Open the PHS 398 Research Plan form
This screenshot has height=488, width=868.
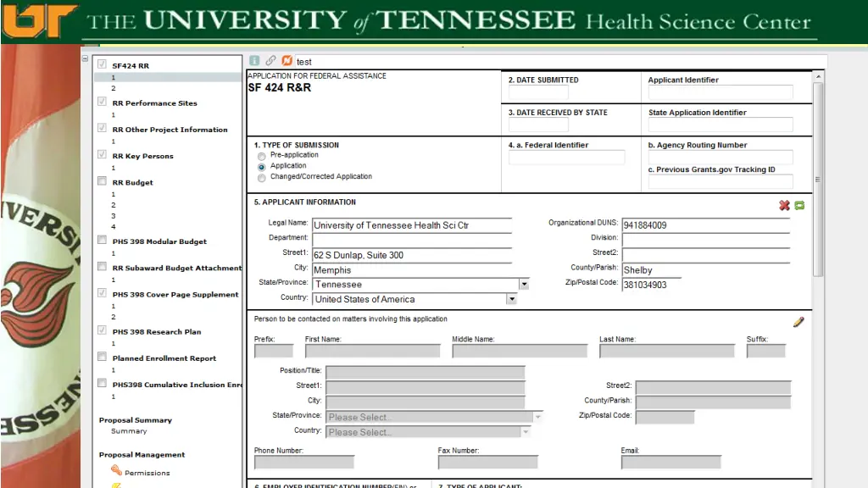(x=157, y=332)
